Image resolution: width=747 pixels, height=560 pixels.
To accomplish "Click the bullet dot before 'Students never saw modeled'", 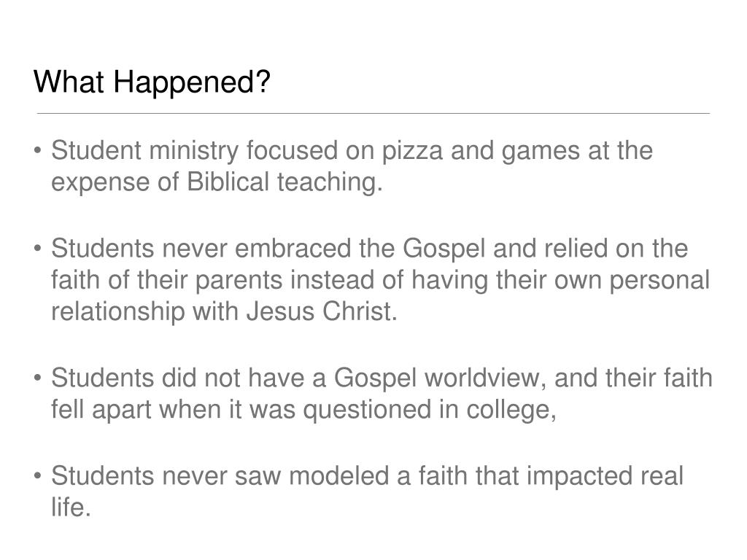I will point(38,476).
